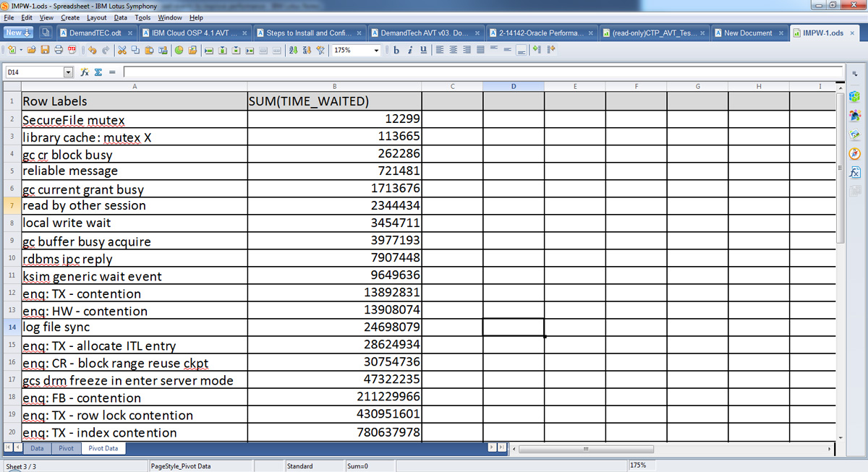
Task: Toggle italic formatting
Action: pyautogui.click(x=410, y=51)
